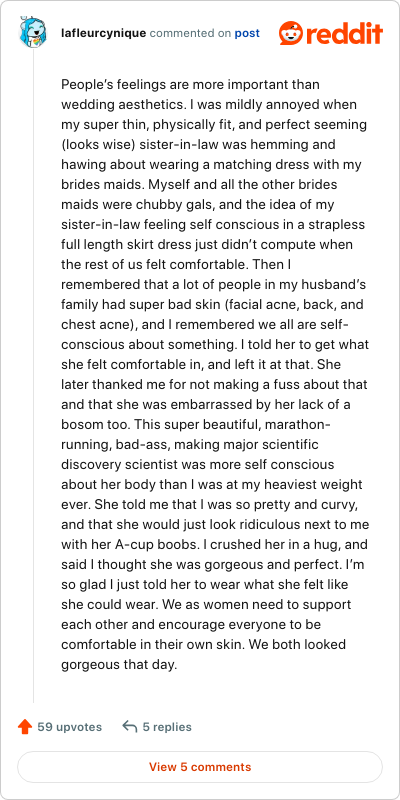
Task: Click the Reddit Snoo logo icon
Action: point(291,33)
